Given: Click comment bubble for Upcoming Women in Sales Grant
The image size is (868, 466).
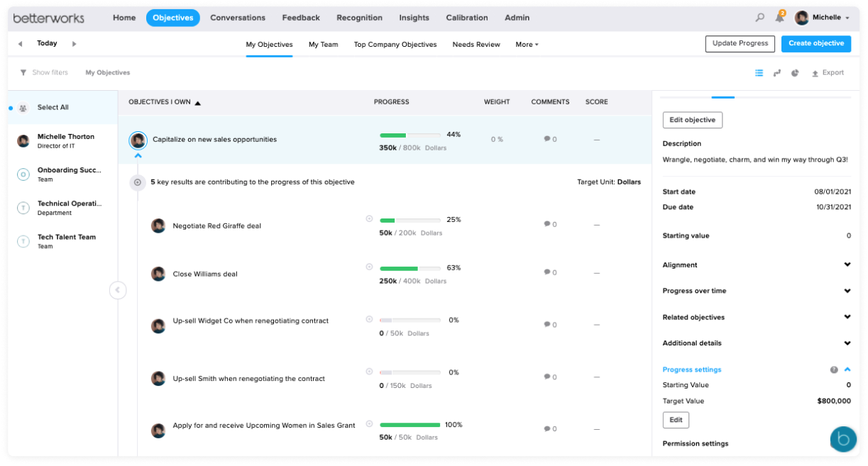Looking at the screenshot, I should 547,428.
